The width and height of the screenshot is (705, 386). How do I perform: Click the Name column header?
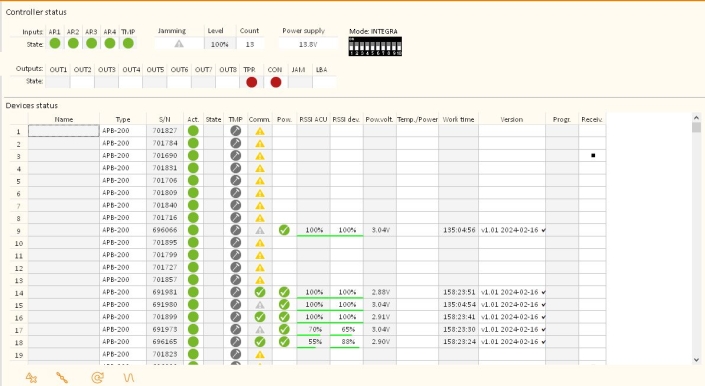click(64, 119)
